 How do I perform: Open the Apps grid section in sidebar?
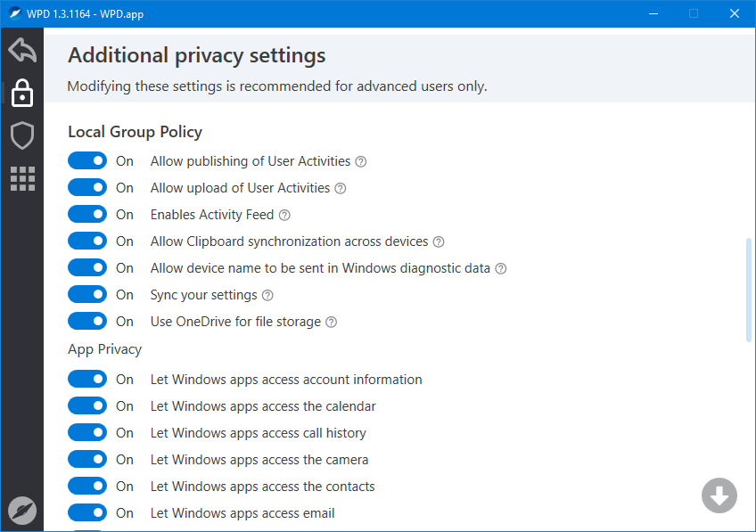click(x=22, y=179)
